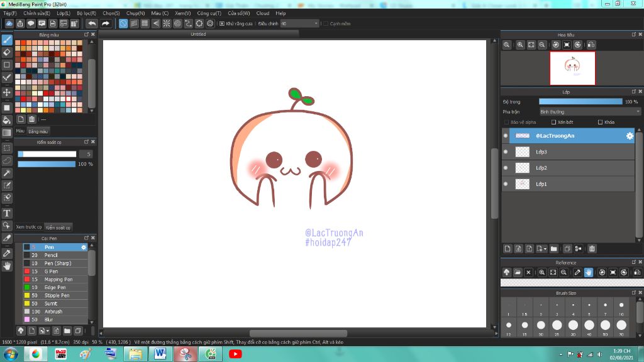Switch to Xem trước cọ tab
Screen dimensions: 644x362
tap(29, 227)
